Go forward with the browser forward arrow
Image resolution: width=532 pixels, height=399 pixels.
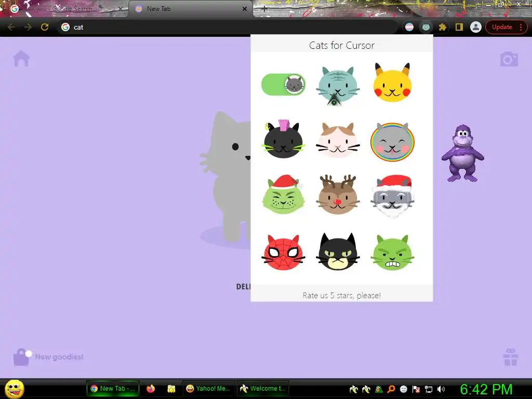[28, 27]
